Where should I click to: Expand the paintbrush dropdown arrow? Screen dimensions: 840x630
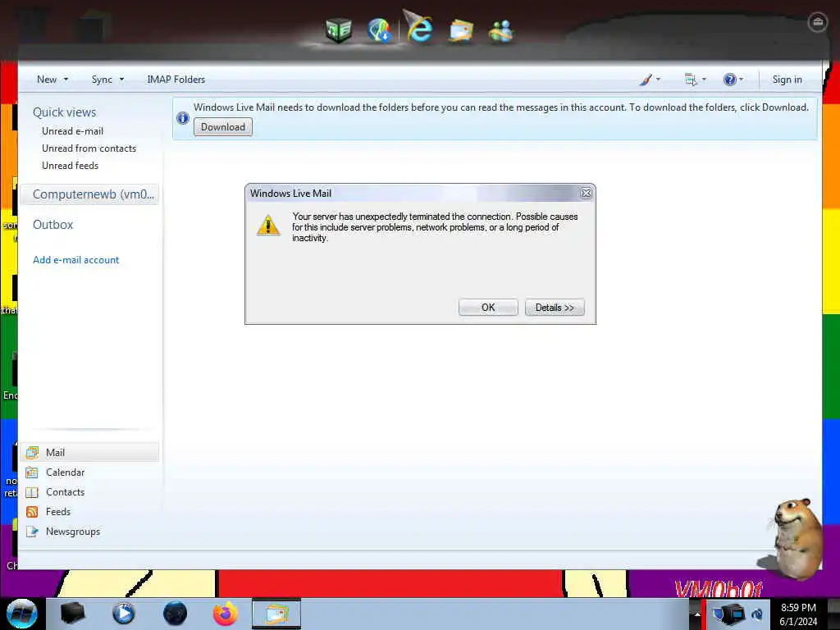pos(659,80)
